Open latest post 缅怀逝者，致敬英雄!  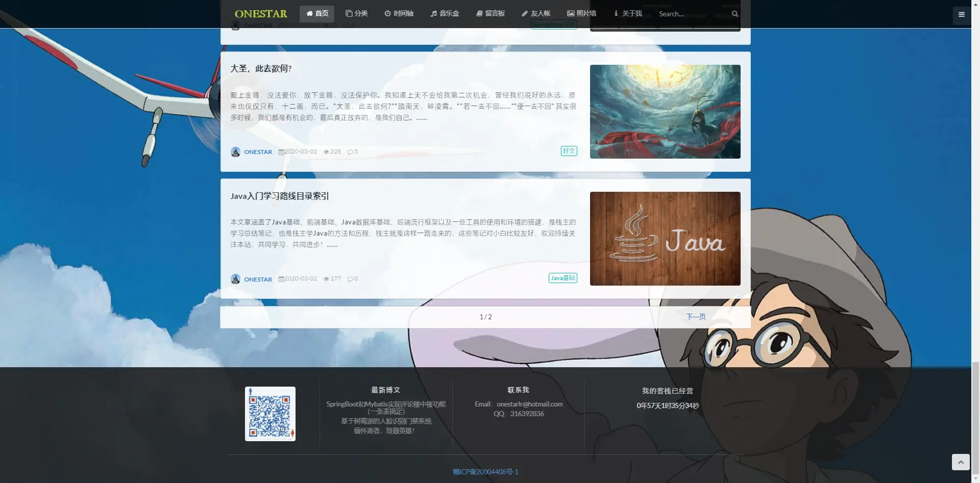[384, 431]
